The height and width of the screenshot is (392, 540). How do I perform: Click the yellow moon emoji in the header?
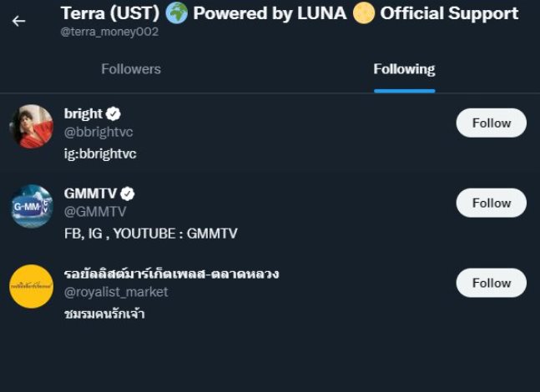363,13
